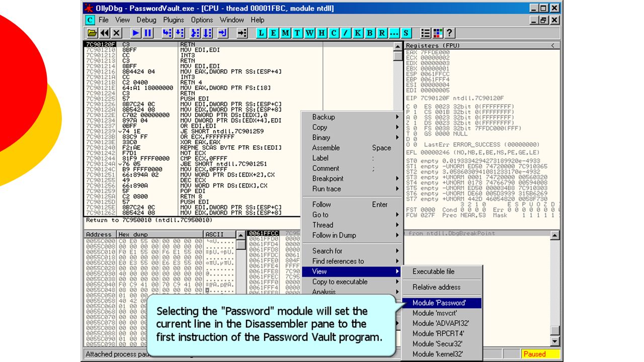Viewport: 644px width, 362px height.
Task: Click the Step over toolbar icon
Action: [180, 33]
